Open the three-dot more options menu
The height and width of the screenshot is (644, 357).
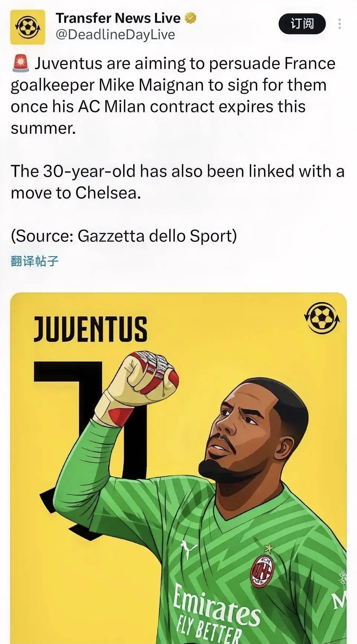tap(339, 24)
